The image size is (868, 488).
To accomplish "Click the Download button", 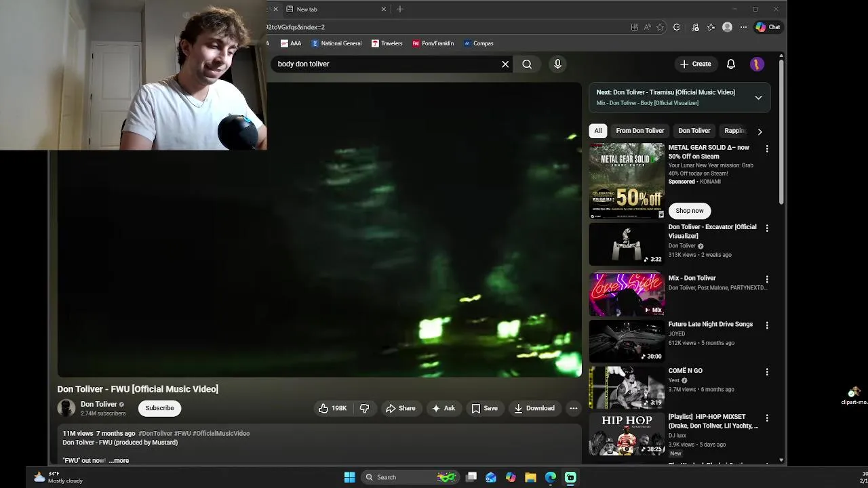I will tap(534, 408).
